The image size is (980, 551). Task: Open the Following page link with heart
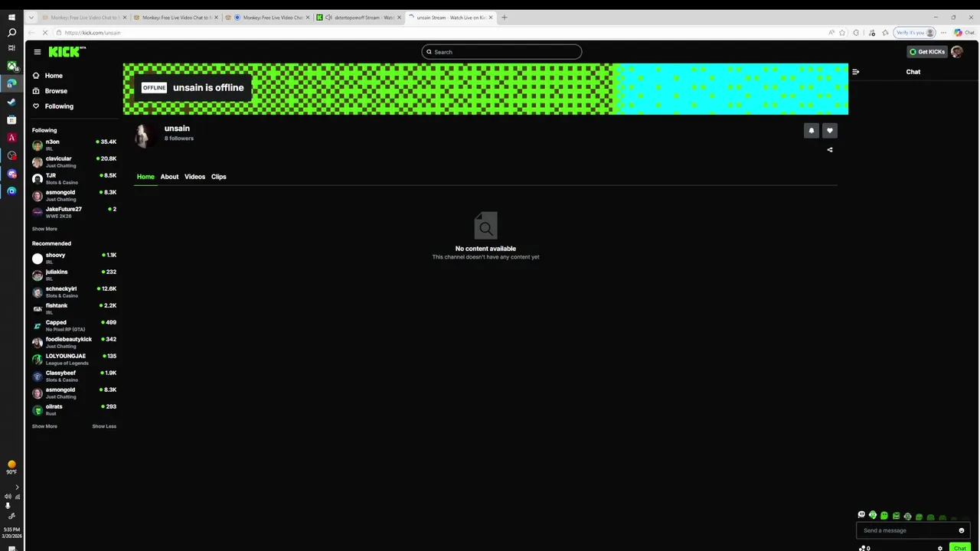tap(53, 106)
